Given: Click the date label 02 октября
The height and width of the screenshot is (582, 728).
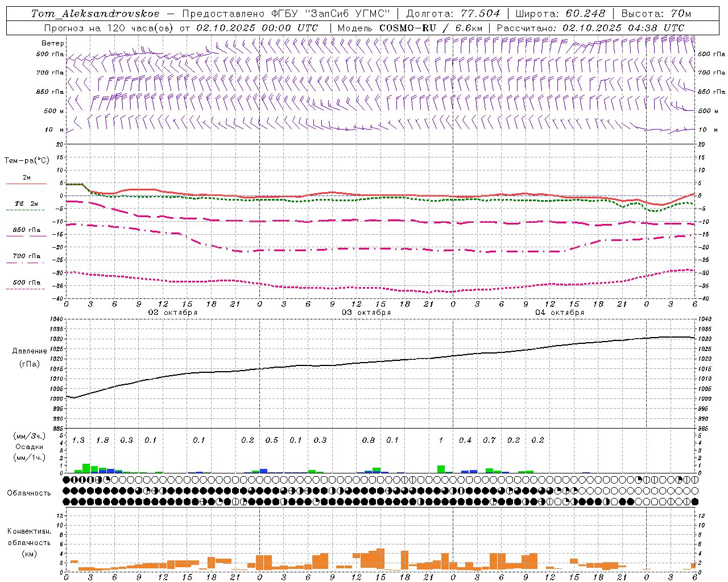Looking at the screenshot, I should (x=173, y=313).
